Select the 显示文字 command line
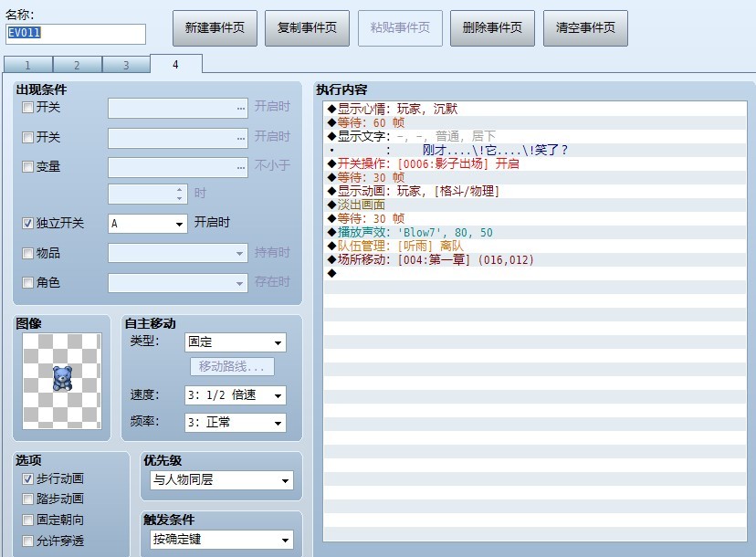This screenshot has width=756, height=557. (x=535, y=136)
